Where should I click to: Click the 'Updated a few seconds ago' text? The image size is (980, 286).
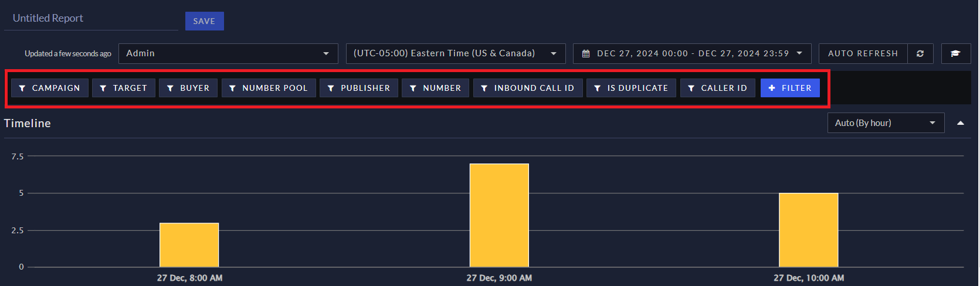67,53
